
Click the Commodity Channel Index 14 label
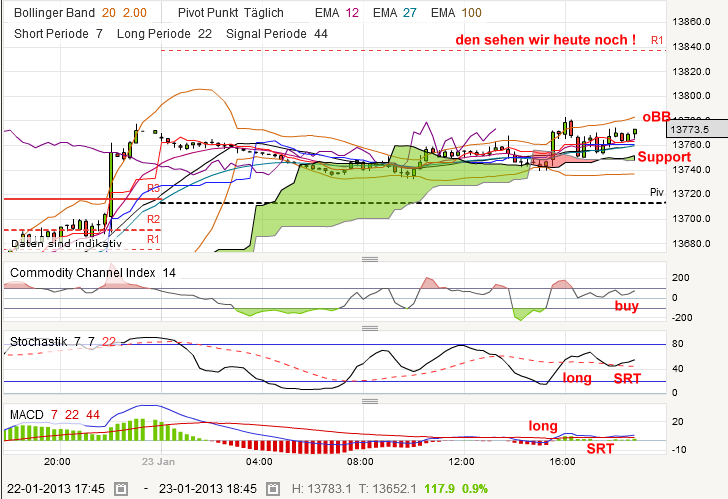pyautogui.click(x=93, y=272)
